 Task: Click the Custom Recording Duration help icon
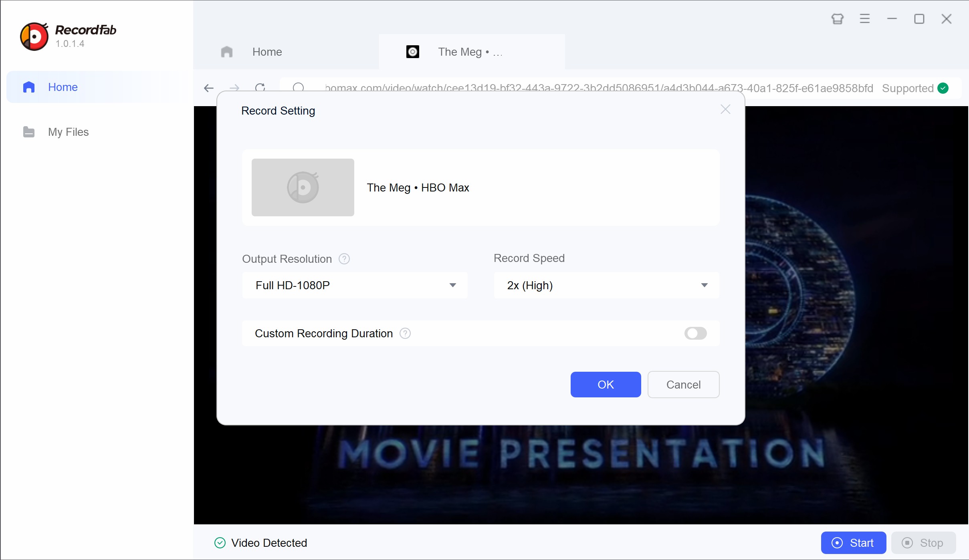[405, 333]
